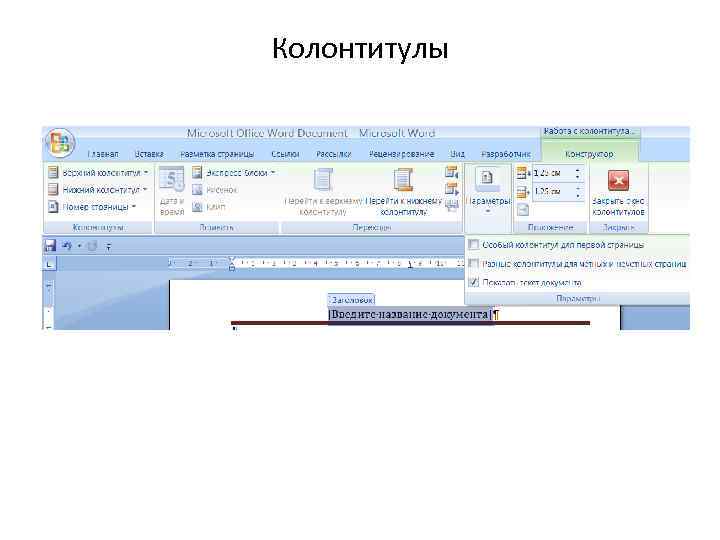The height and width of the screenshot is (540, 720).
Task: Select the Конструктор ribbon tab
Action: pyautogui.click(x=589, y=154)
